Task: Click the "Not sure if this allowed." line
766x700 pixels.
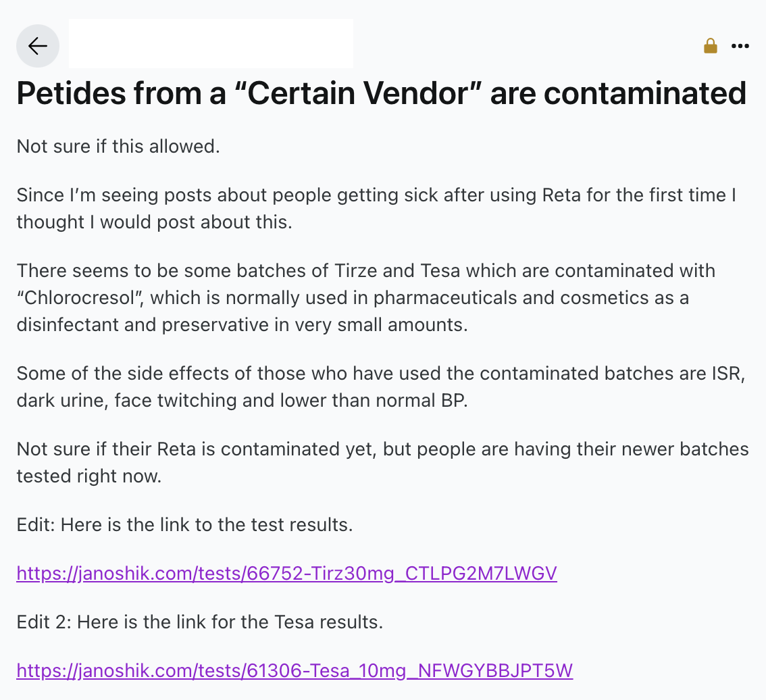Action: tap(118, 146)
